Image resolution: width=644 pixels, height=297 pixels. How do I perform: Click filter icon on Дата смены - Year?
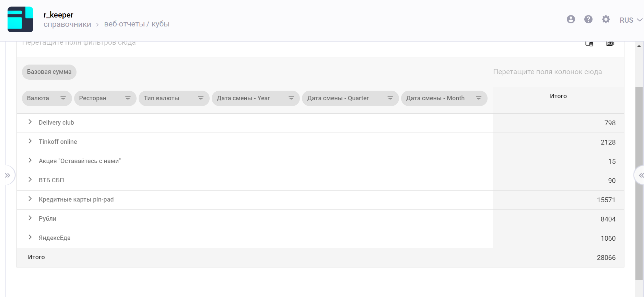click(x=291, y=98)
